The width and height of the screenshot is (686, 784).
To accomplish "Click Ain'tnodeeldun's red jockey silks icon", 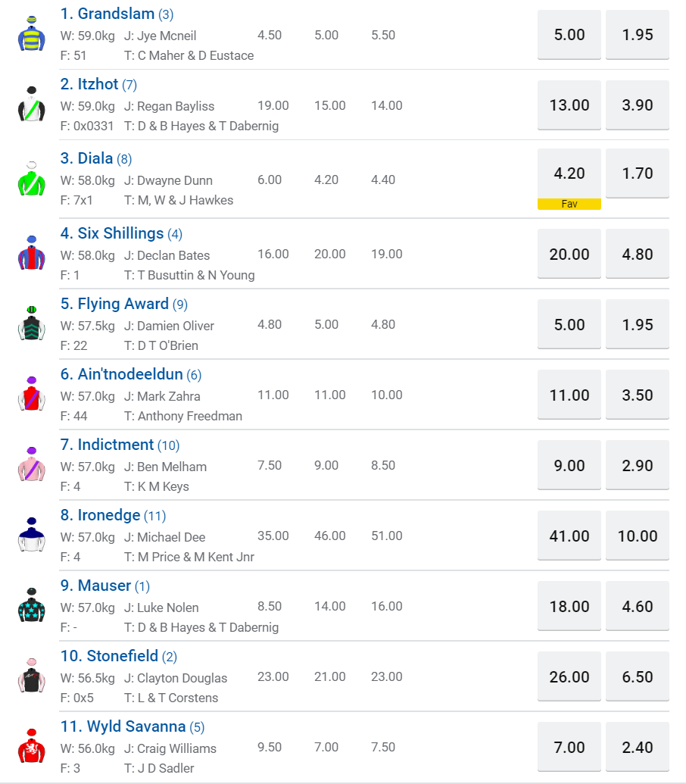I will point(31,395).
